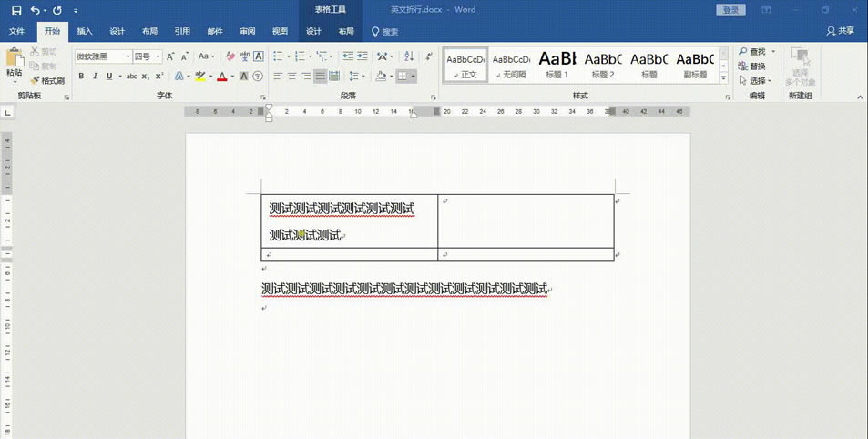868x439 pixels.
Task: Toggle Italic formatting
Action: coord(96,76)
